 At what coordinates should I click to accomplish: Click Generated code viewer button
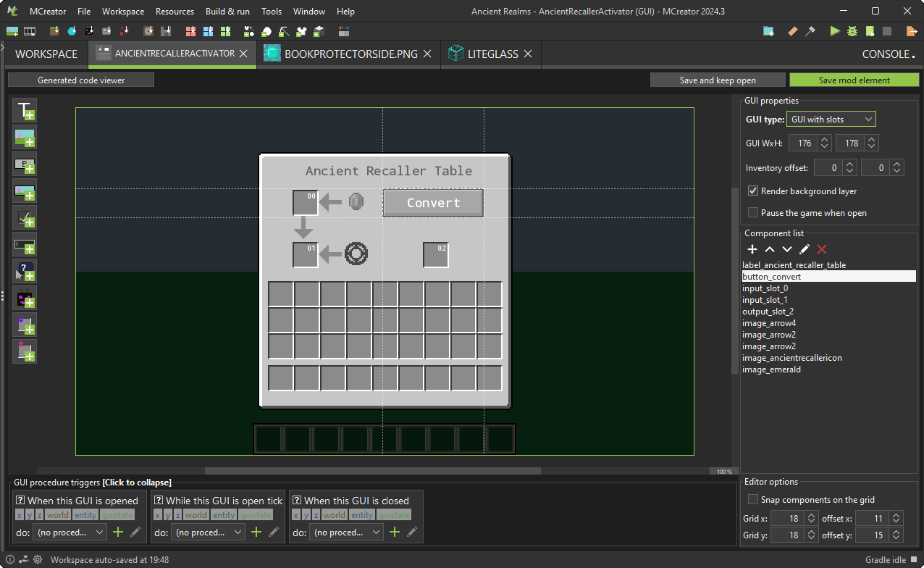pos(81,80)
